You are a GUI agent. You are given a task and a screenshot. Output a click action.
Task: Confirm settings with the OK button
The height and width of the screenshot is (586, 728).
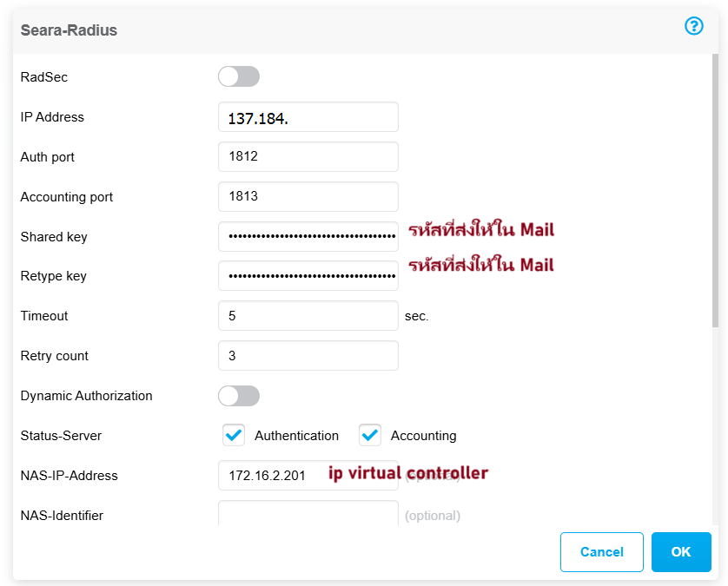681,552
